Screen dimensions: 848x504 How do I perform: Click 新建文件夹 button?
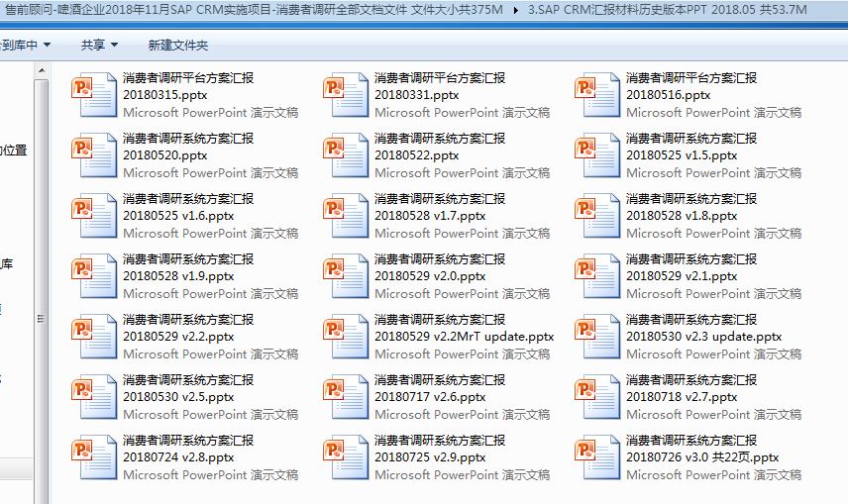click(x=177, y=46)
